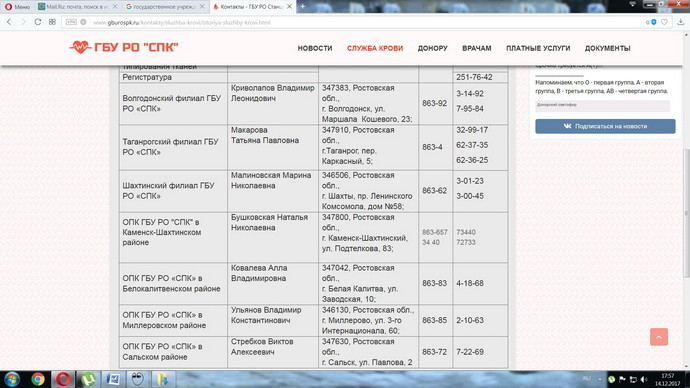Screen dimensions: 690x388
Task: Click the scroll-to-top arrow button
Action: (659, 337)
